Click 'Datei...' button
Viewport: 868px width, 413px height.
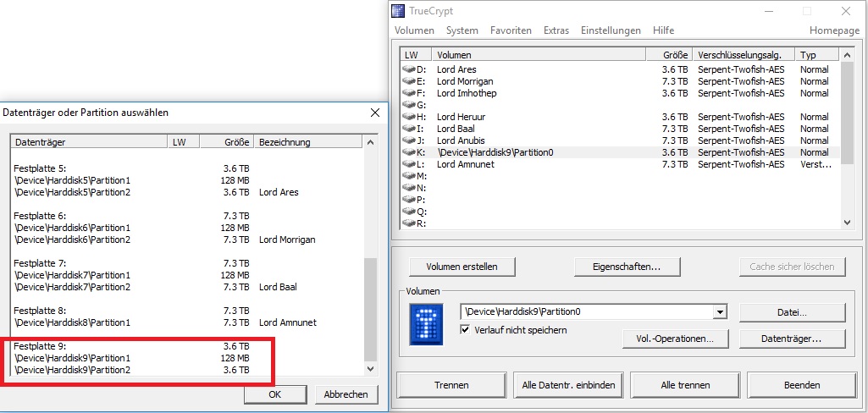tap(792, 312)
